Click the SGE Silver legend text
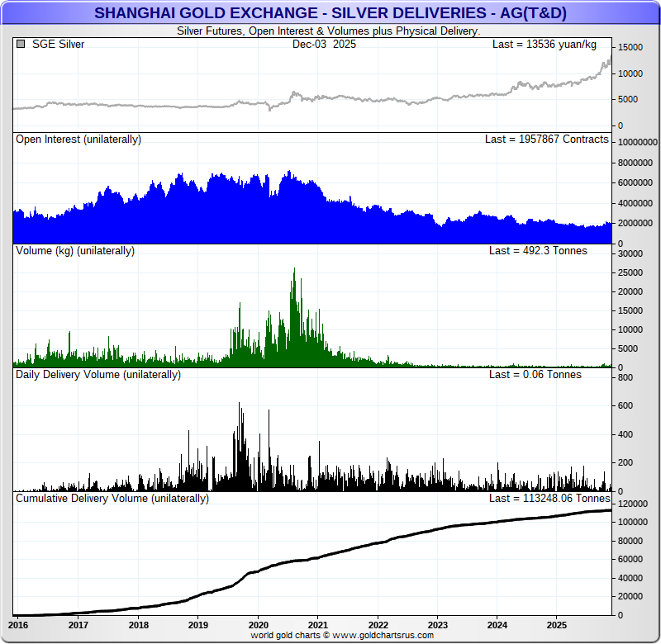The width and height of the screenshot is (661, 644). [58, 45]
